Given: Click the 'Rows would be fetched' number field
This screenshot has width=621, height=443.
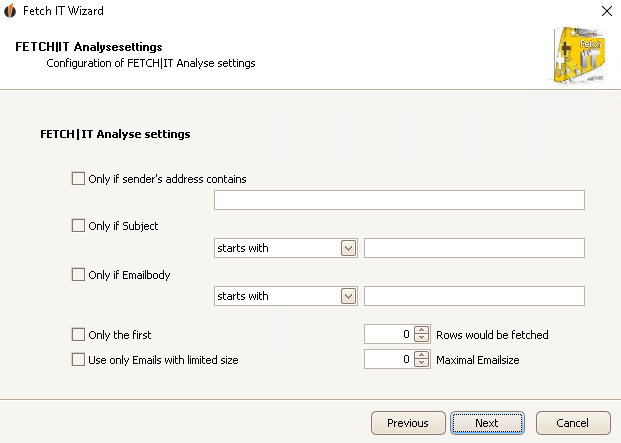Looking at the screenshot, I should pyautogui.click(x=389, y=334).
